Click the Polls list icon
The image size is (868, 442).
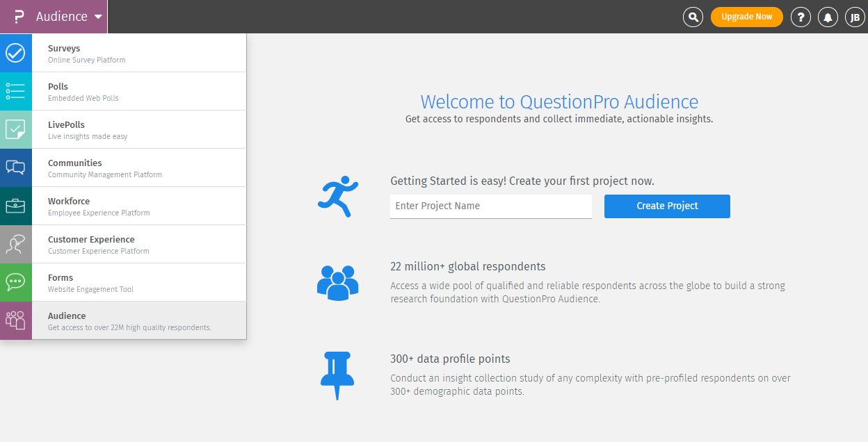(15, 90)
